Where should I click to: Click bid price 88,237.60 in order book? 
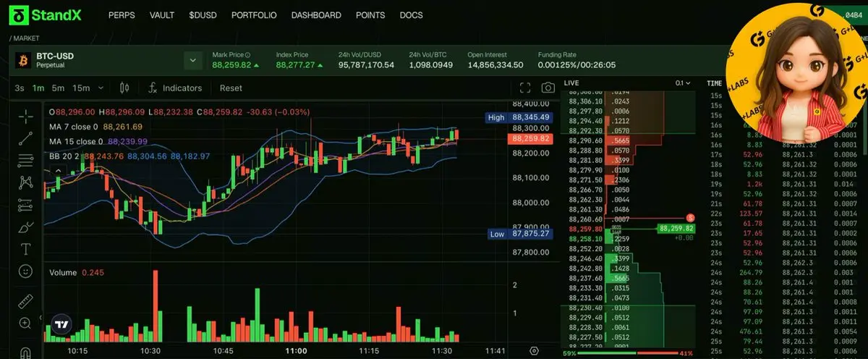(x=586, y=277)
